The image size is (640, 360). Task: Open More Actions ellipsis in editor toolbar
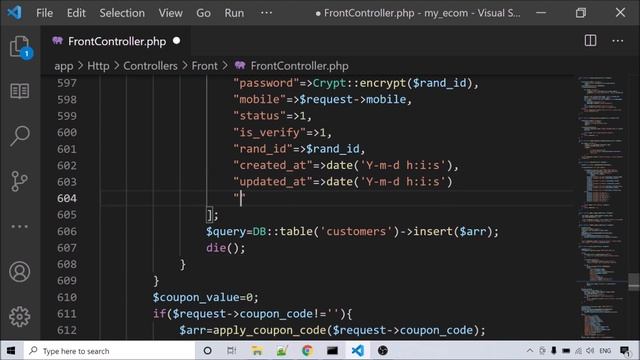[618, 41]
